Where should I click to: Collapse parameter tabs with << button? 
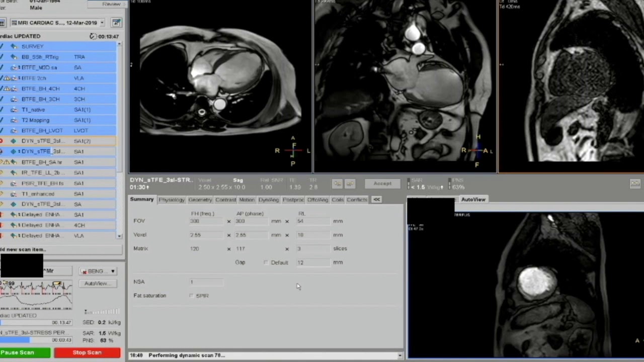coord(376,200)
